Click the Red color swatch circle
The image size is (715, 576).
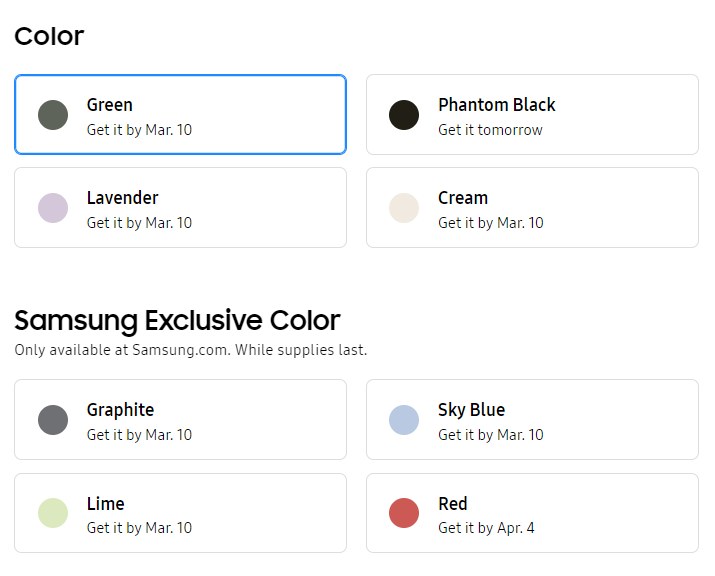[x=404, y=513]
